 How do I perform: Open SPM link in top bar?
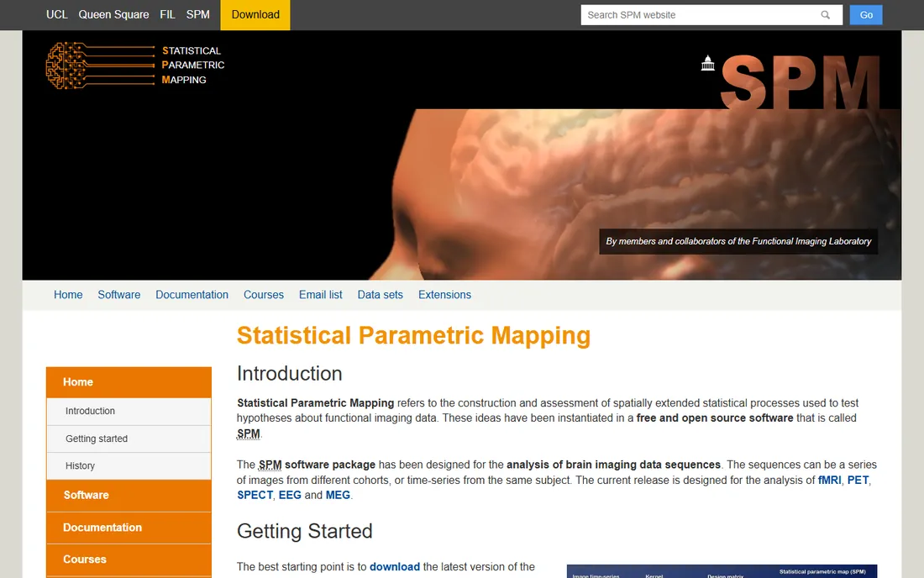coord(198,15)
